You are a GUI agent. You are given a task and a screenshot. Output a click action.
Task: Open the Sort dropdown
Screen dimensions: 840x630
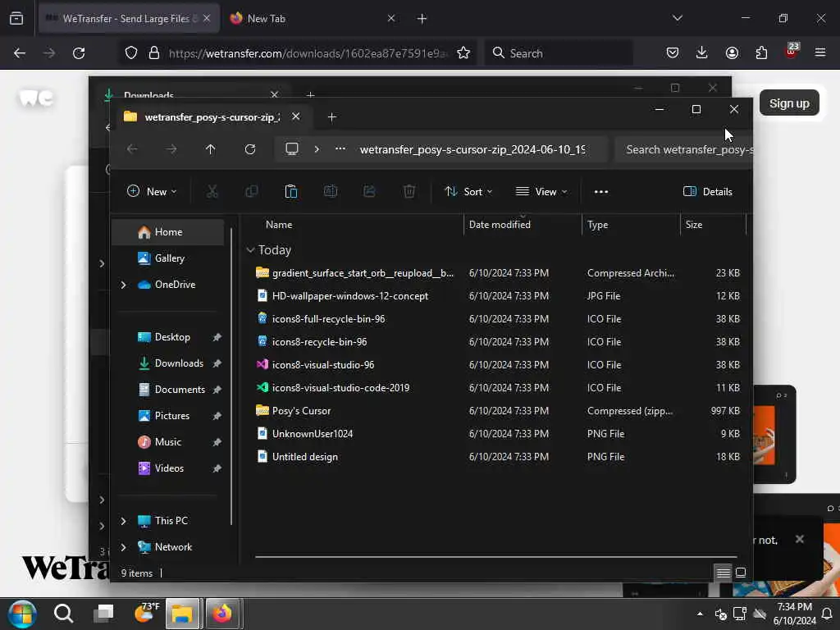[468, 192]
